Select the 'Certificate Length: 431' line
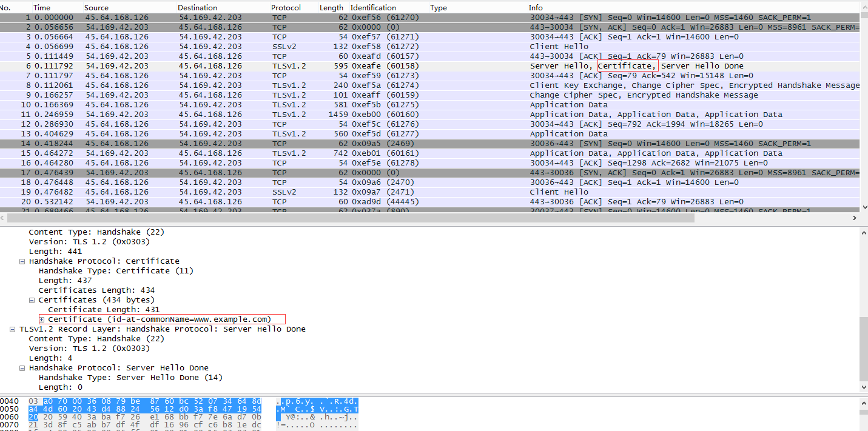This screenshot has height=431, width=868. (x=104, y=310)
